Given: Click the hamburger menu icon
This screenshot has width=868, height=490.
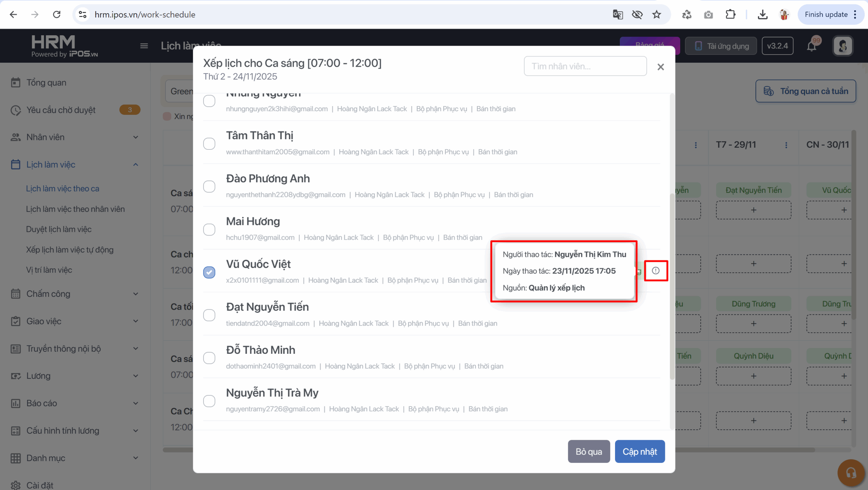Looking at the screenshot, I should pos(144,46).
